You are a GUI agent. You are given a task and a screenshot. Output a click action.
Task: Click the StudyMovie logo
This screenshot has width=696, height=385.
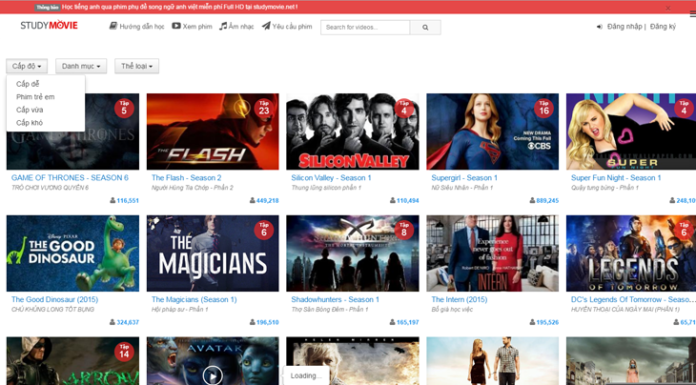tap(49, 25)
